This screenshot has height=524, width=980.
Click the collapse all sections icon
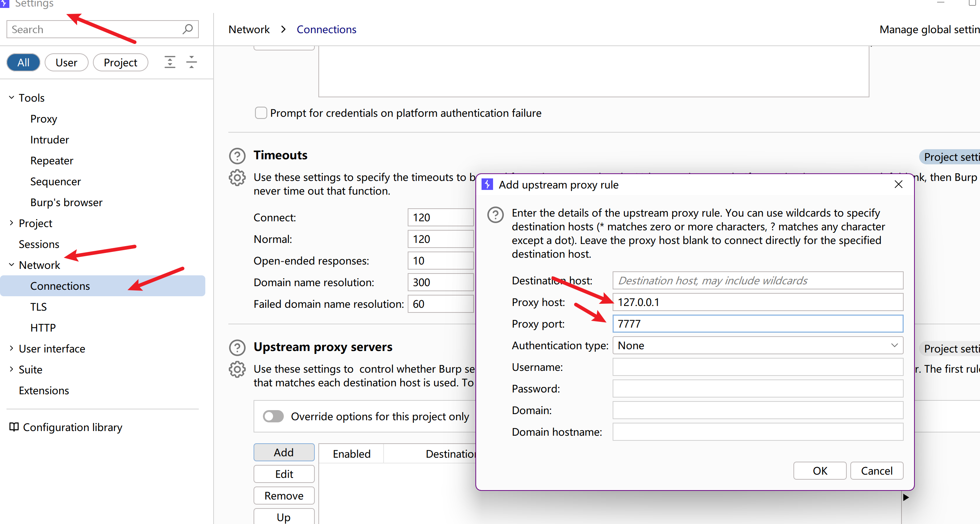pos(191,62)
